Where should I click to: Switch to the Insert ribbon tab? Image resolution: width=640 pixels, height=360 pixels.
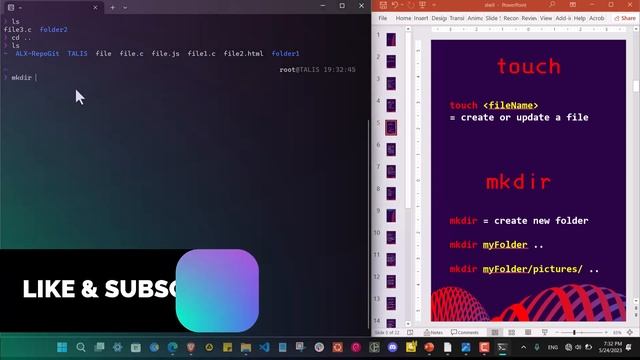click(421, 18)
